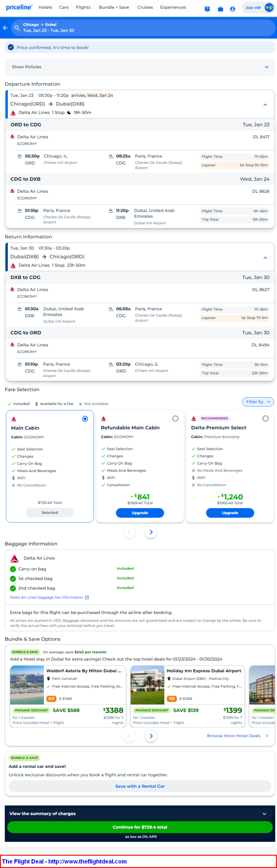Show next fare options with right arrow

click(151, 532)
